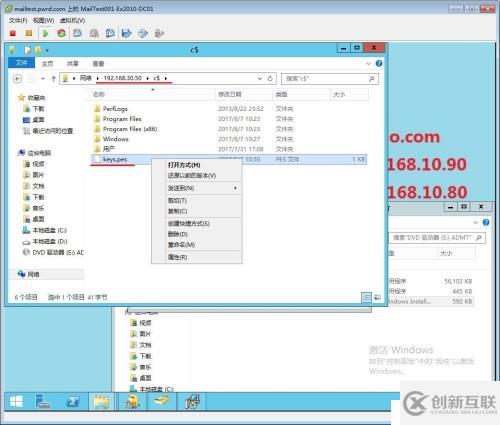Click the Explorer help question mark icon
The image size is (500, 425).
click(x=379, y=63)
